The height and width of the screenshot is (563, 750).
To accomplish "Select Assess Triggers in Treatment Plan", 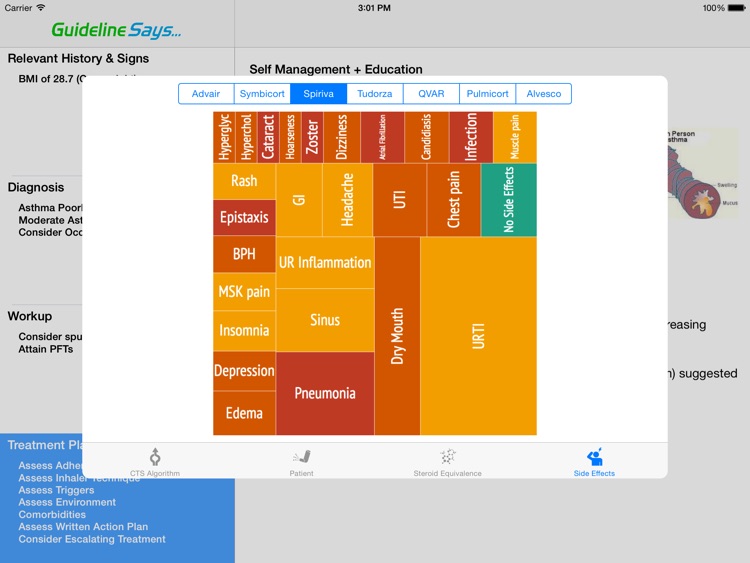I will pyautogui.click(x=56, y=490).
